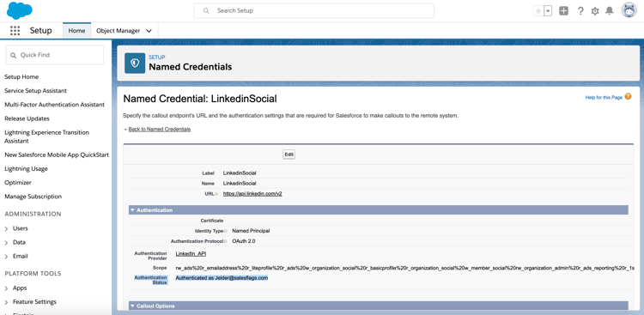Viewport: 644px width, 315px height.
Task: Click the scope value starting with rw_ads
Action: point(405,268)
